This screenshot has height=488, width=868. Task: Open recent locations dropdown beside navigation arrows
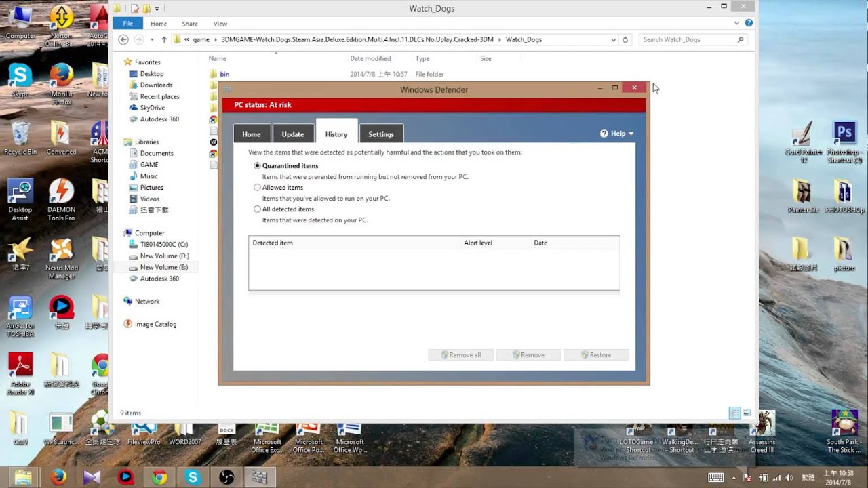point(152,39)
